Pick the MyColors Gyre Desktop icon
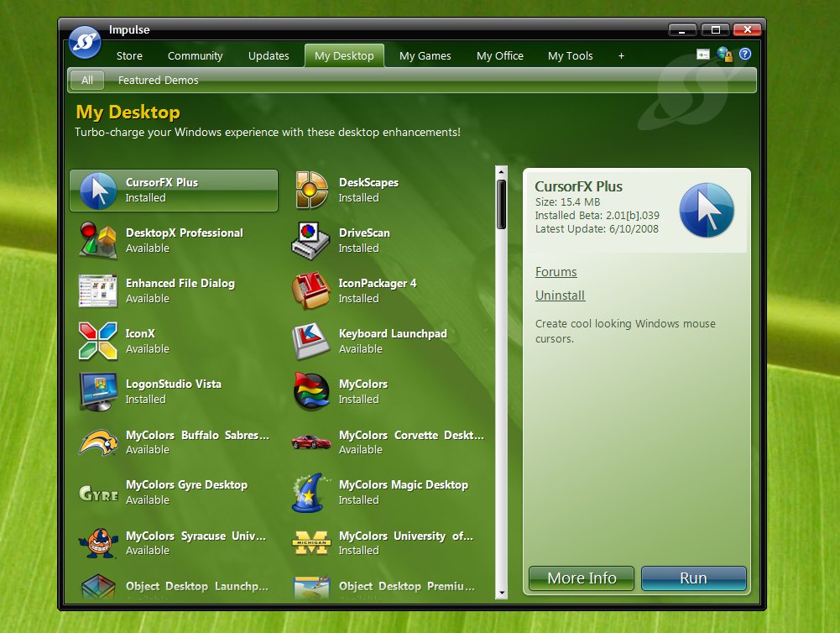840x633 pixels. (98, 493)
